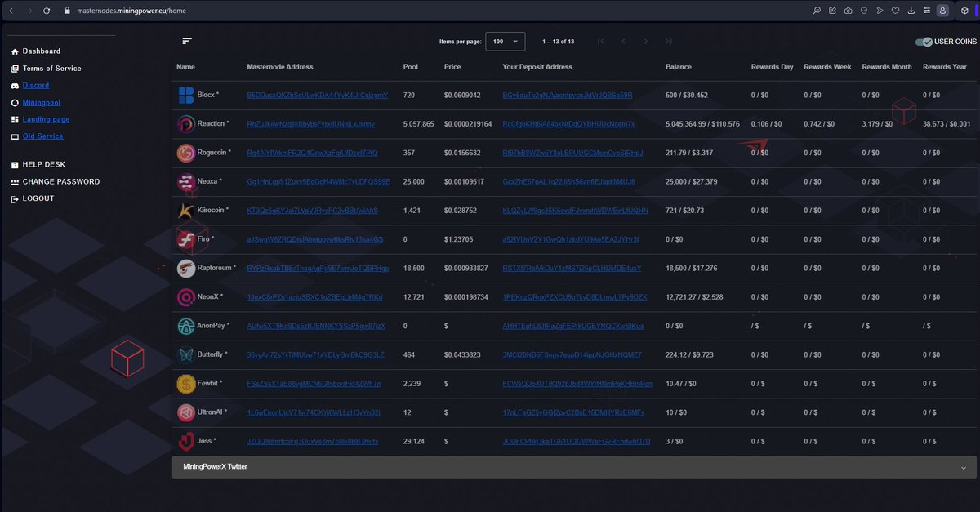Open the Old Service link
980x512 pixels.
43,136
